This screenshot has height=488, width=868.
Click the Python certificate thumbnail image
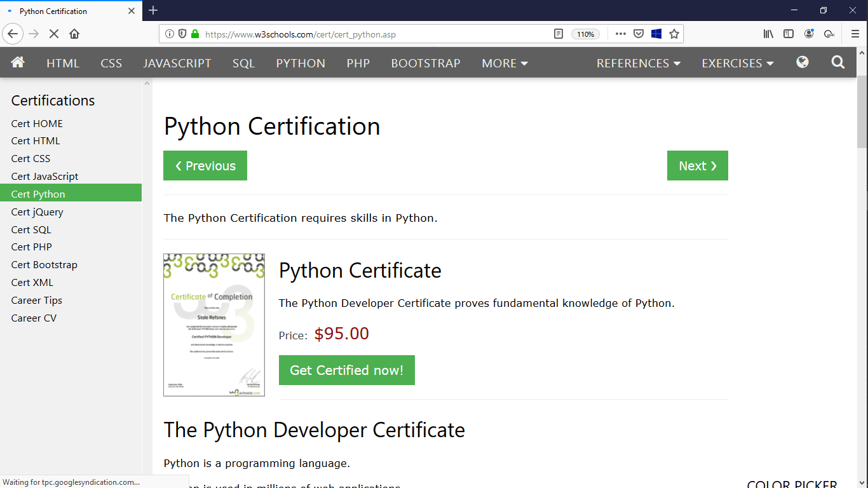214,325
